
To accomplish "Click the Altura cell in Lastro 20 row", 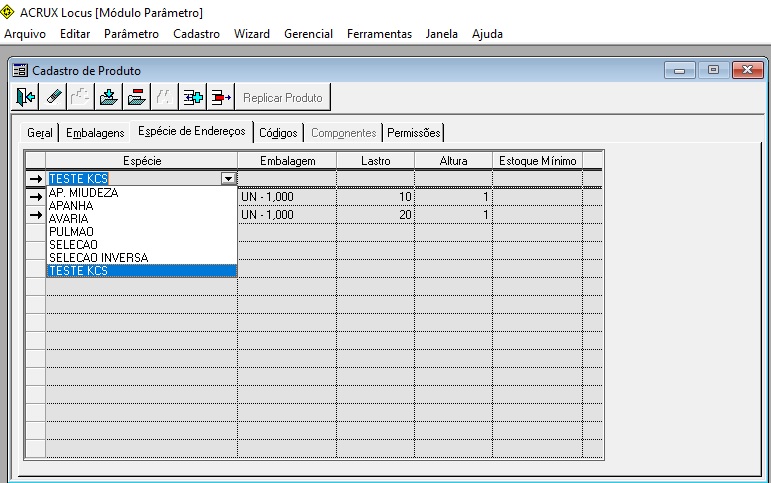I will (453, 215).
